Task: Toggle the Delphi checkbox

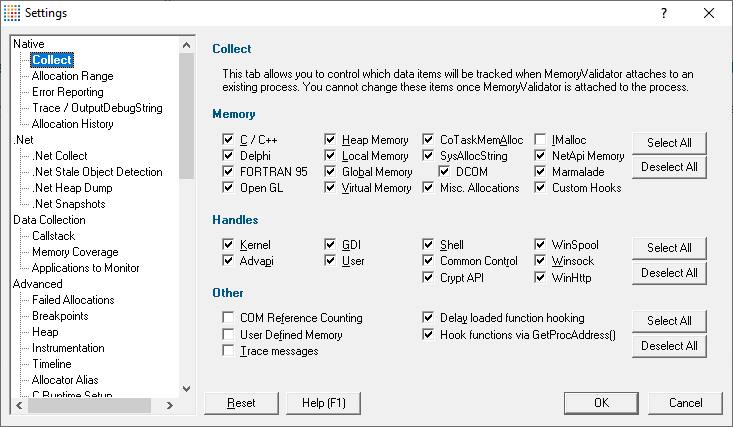Action: (228, 155)
